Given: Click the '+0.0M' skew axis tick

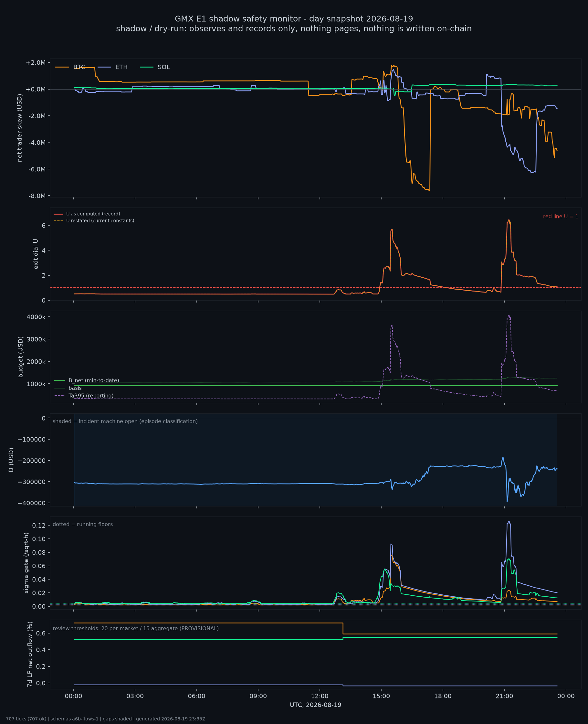Looking at the screenshot, I should click(x=36, y=90).
